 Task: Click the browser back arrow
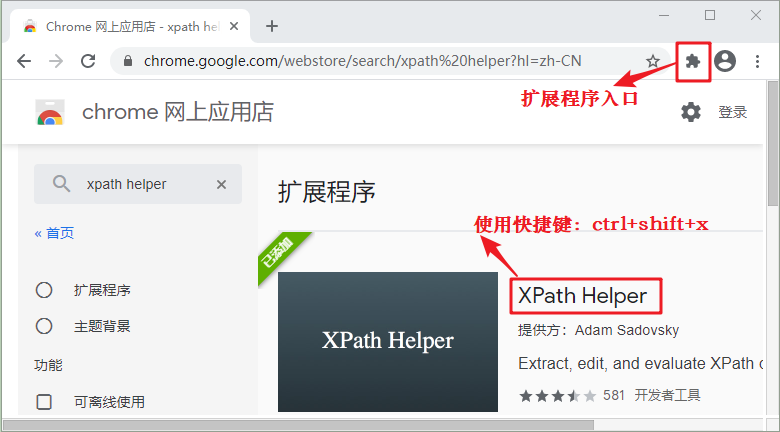(24, 61)
